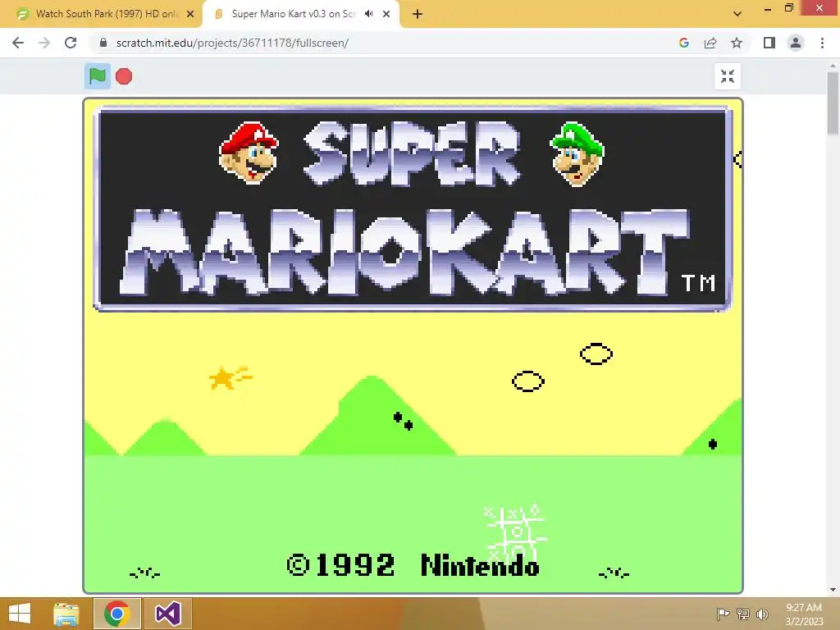This screenshot has width=840, height=630.
Task: Open a new tab
Action: 418,15
